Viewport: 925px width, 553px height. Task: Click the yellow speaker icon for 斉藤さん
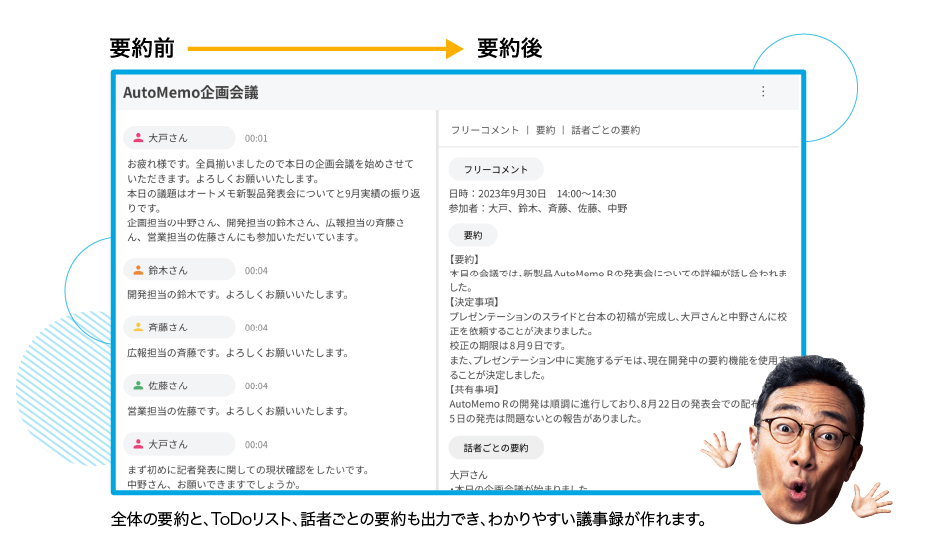[x=137, y=326]
